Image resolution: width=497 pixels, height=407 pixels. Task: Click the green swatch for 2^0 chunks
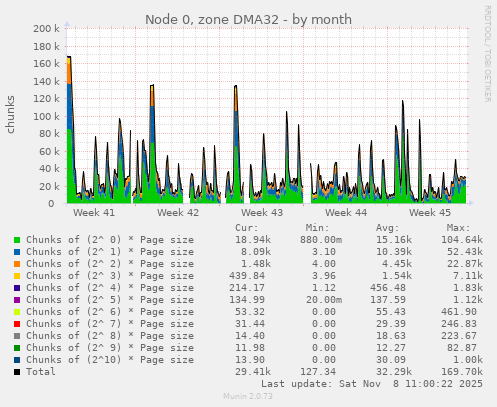[x=17, y=240]
